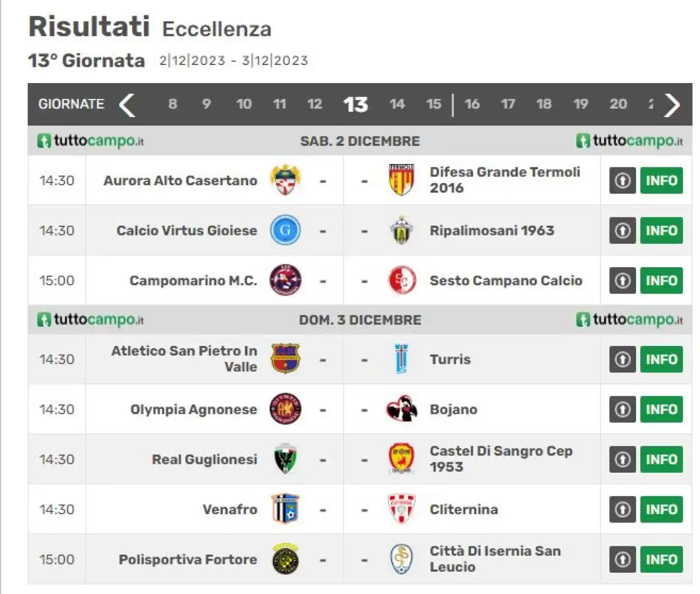Click the Turris team crest
The height and width of the screenshot is (594, 700).
click(x=401, y=359)
